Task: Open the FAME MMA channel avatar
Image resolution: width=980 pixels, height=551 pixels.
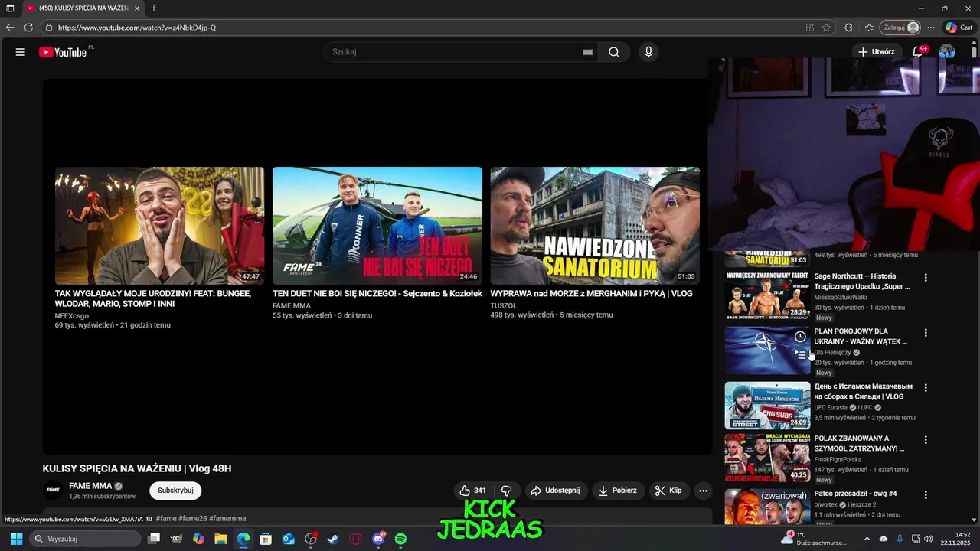Action: (x=53, y=491)
